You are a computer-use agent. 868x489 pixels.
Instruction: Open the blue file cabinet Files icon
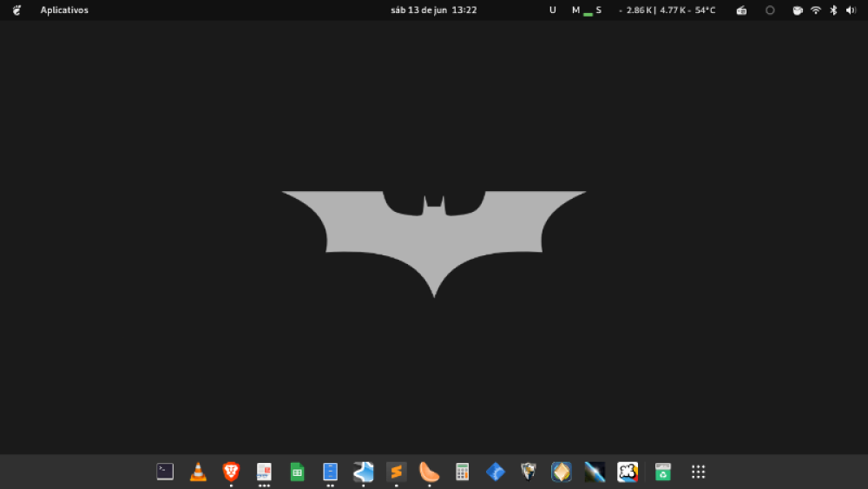coord(330,472)
